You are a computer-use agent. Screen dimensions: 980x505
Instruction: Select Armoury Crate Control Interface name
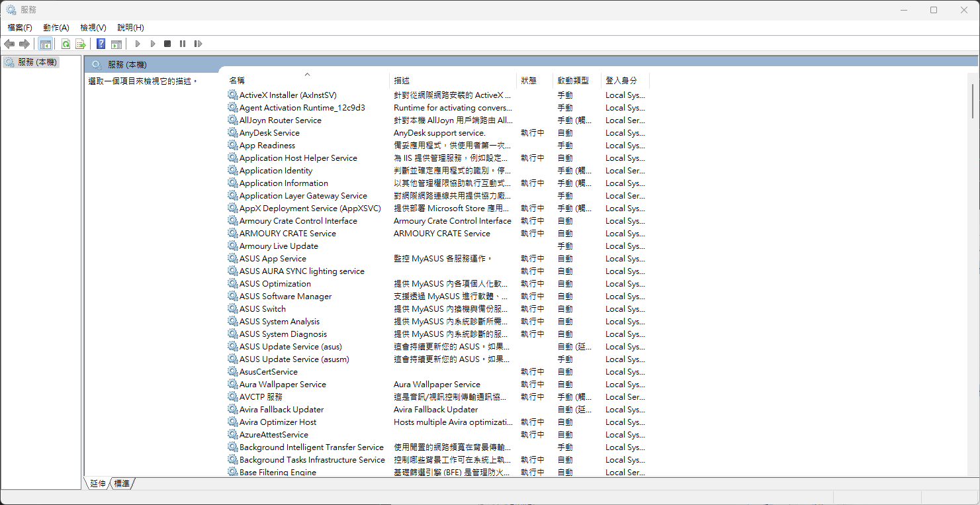(298, 221)
